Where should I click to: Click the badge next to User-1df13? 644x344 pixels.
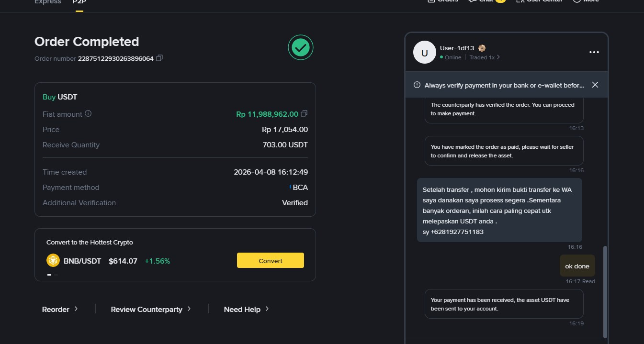click(482, 48)
